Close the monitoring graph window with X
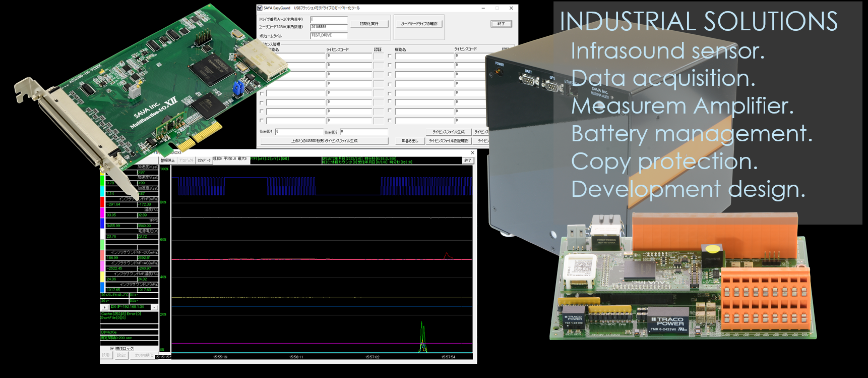 pos(472,153)
